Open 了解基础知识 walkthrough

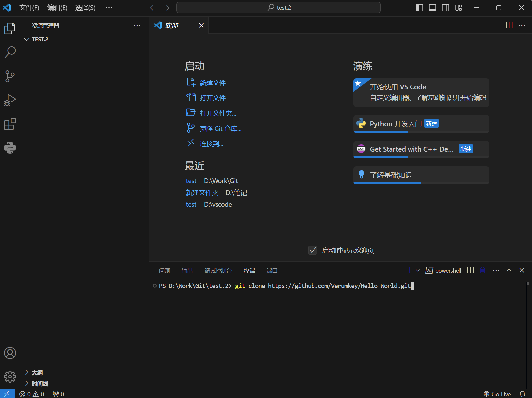pos(421,175)
